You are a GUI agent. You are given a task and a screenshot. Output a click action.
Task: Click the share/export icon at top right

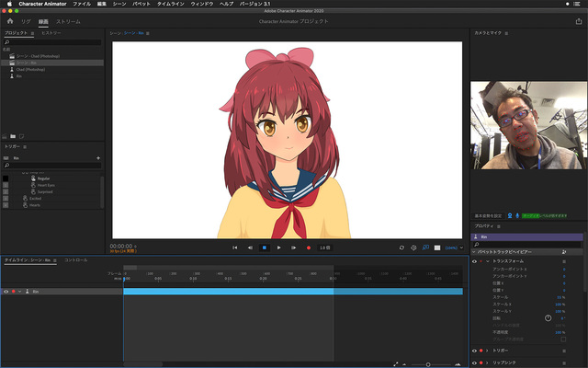pos(578,19)
